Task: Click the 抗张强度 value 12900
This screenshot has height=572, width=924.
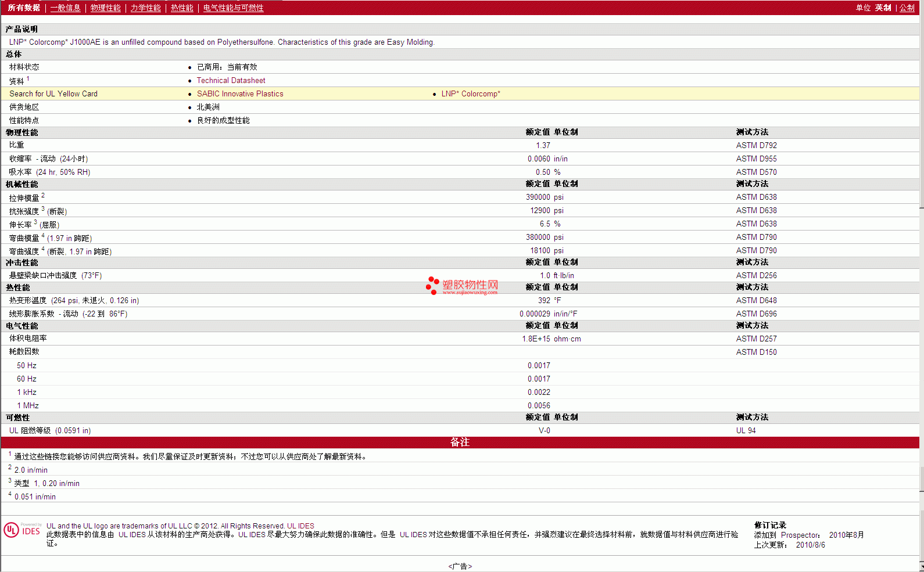Action: (540, 211)
